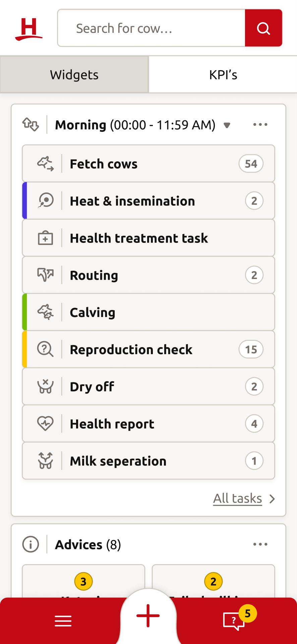Click the Advices info icon
This screenshot has height=644, width=297.
point(31,544)
